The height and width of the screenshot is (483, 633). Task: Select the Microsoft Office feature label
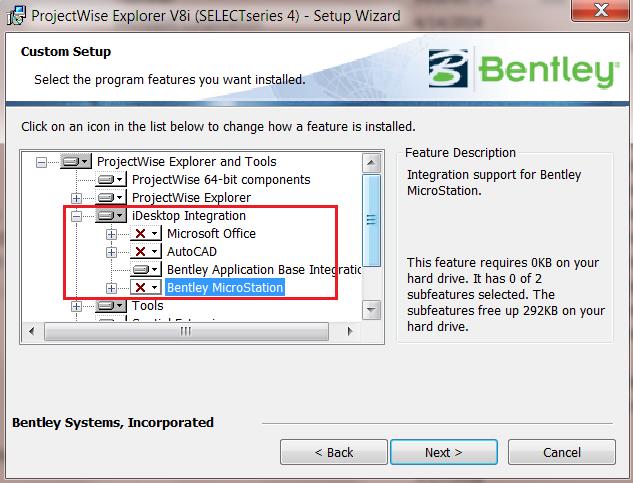pyautogui.click(x=212, y=233)
